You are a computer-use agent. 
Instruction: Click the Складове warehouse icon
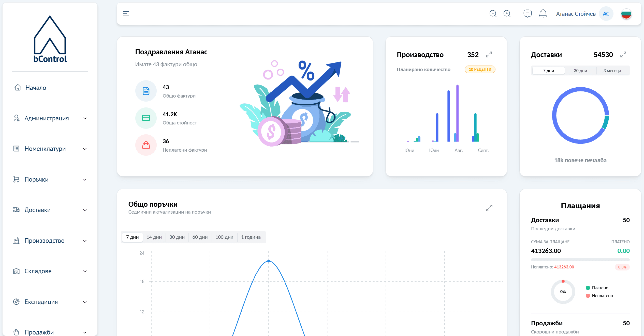pos(16,271)
